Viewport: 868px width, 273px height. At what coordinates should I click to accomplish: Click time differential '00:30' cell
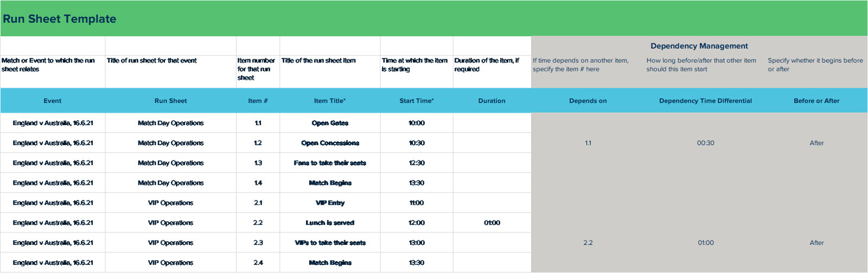pyautogui.click(x=705, y=143)
